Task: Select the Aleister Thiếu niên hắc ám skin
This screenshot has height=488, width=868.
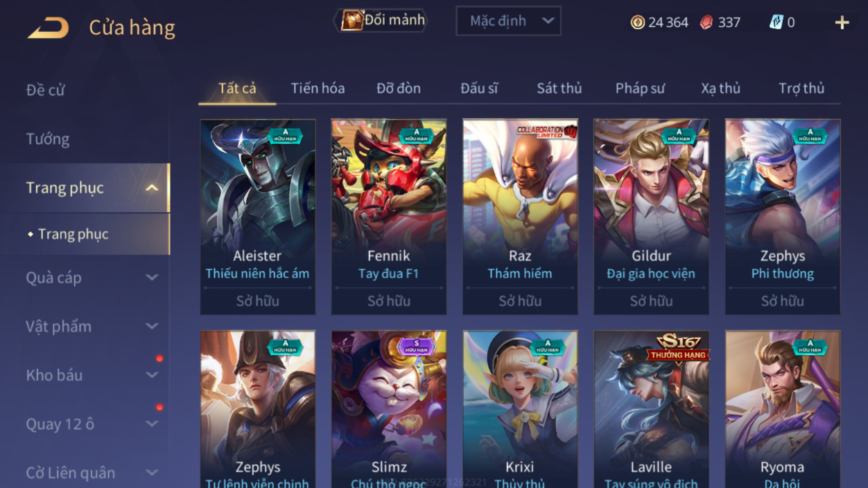Action: tap(258, 217)
